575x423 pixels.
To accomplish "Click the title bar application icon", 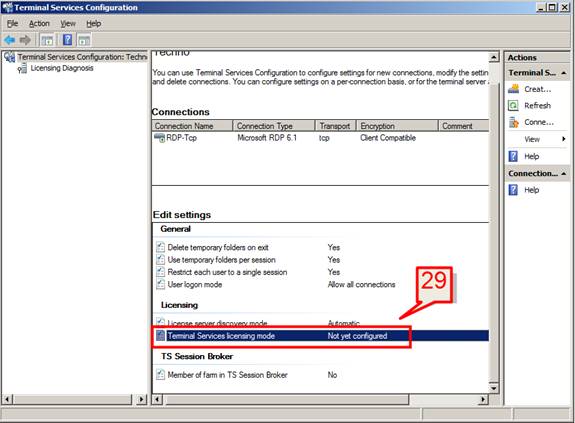I will (x=7, y=7).
